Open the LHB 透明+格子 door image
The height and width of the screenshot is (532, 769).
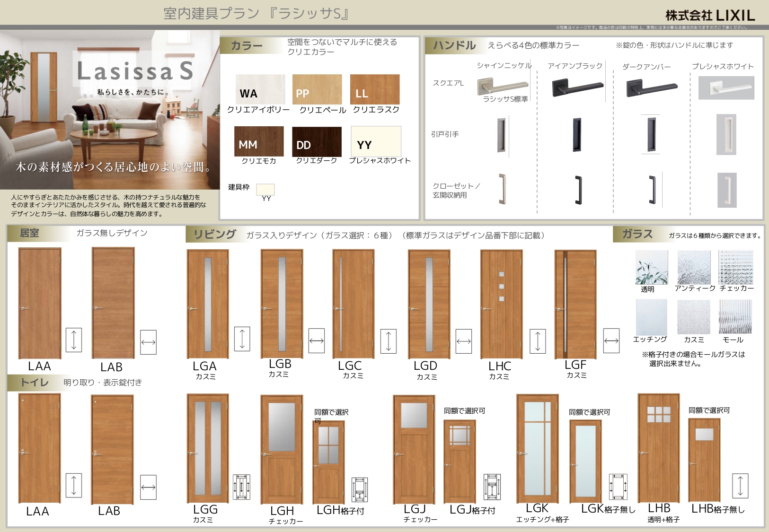pos(659,448)
